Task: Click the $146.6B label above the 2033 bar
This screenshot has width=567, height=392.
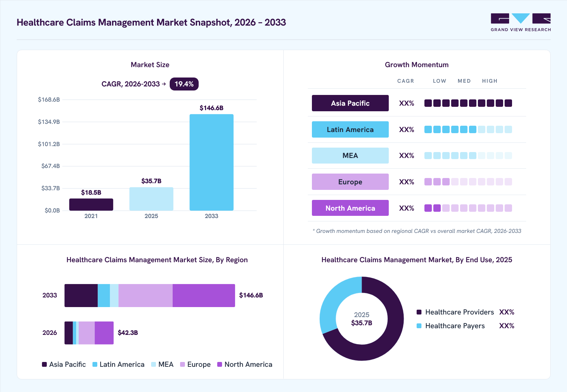Action: 211,108
